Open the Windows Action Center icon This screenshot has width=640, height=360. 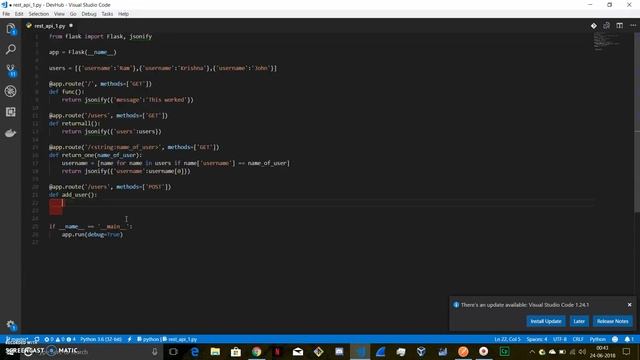[627, 351]
